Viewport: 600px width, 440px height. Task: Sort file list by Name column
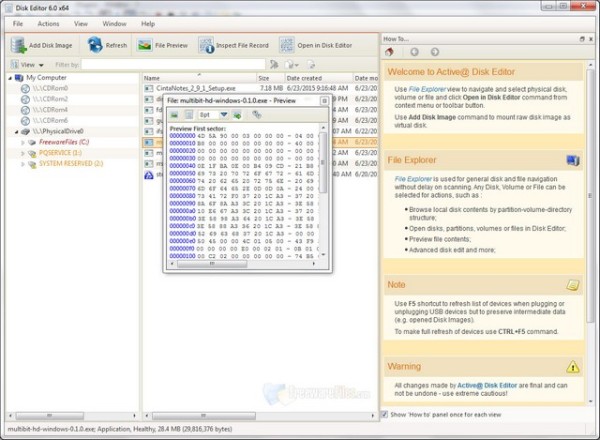click(x=199, y=78)
